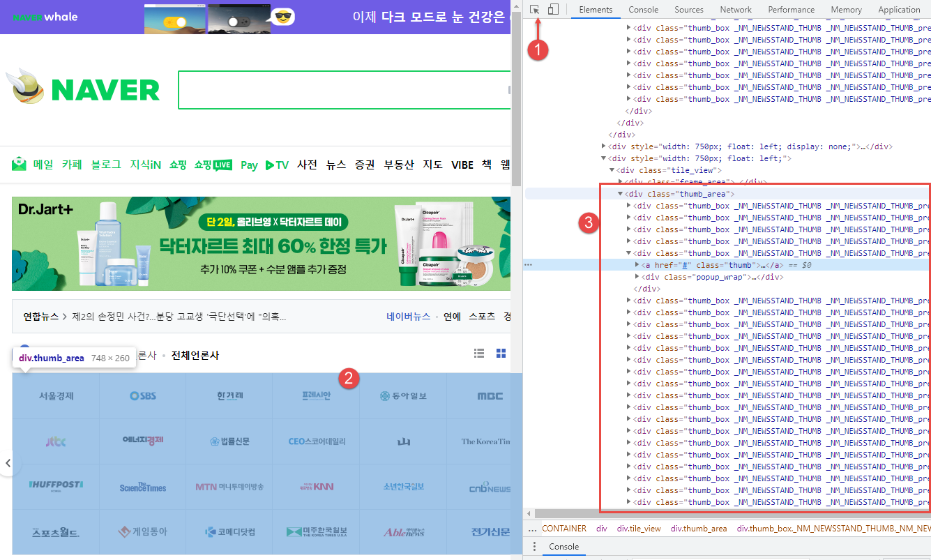Image resolution: width=931 pixels, height=560 pixels.
Task: Click the cnbNEWS press logo
Action: pyautogui.click(x=490, y=487)
